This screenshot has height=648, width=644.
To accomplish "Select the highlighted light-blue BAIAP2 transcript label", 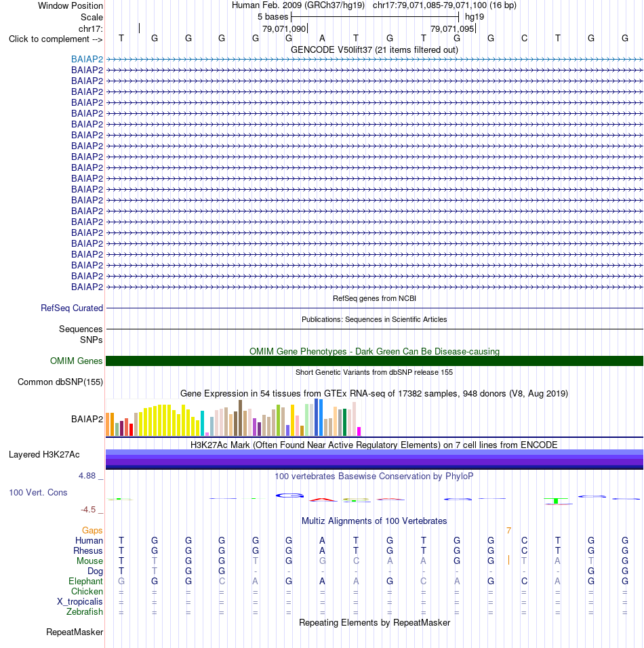I will tap(87, 59).
